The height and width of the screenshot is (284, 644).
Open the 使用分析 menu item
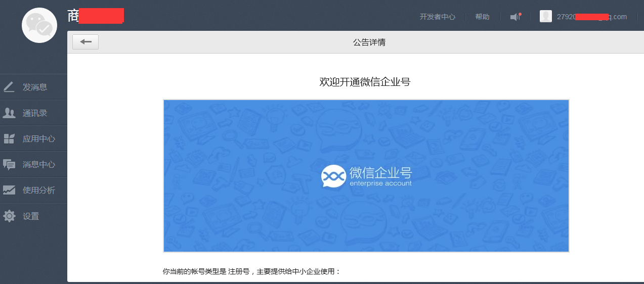coord(33,190)
